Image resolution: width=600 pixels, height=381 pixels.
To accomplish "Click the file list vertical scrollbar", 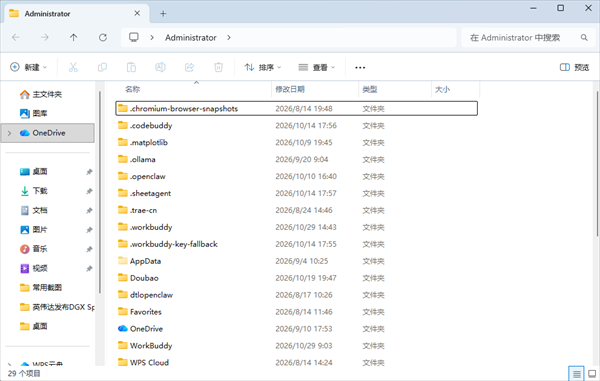I will point(597,164).
